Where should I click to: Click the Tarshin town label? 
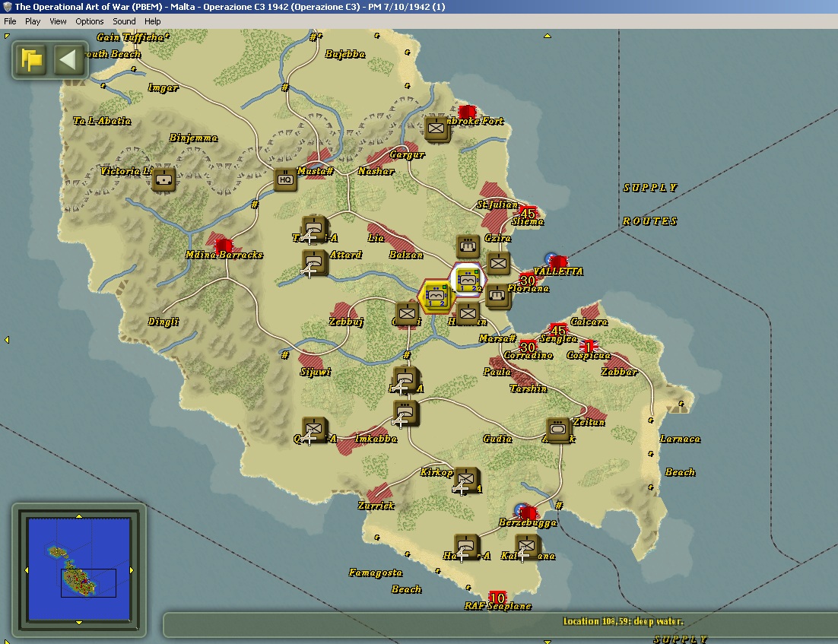(x=528, y=389)
